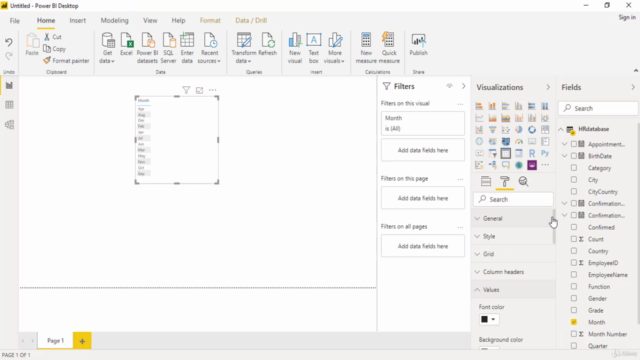Check the EmployeeName field
This screenshot has height=360, width=640.
click(x=574, y=275)
